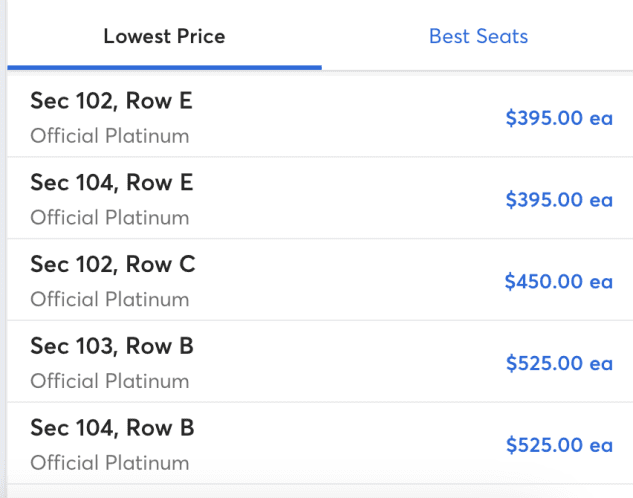The width and height of the screenshot is (633, 498).
Task: Select the $450.00 ea price
Action: [x=559, y=282]
